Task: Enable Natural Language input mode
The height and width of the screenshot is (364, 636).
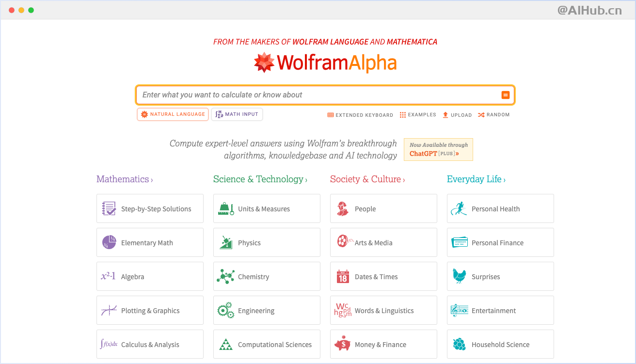Action: click(173, 114)
